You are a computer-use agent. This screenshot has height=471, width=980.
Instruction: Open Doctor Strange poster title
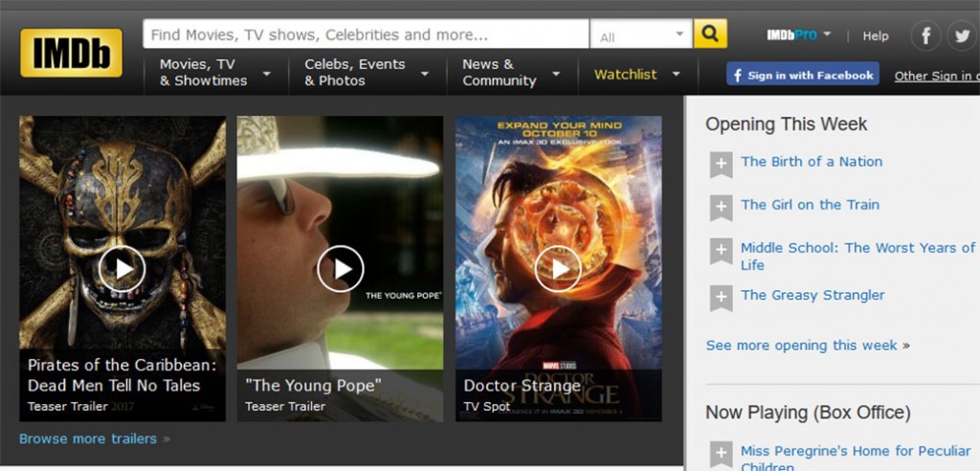point(522,385)
